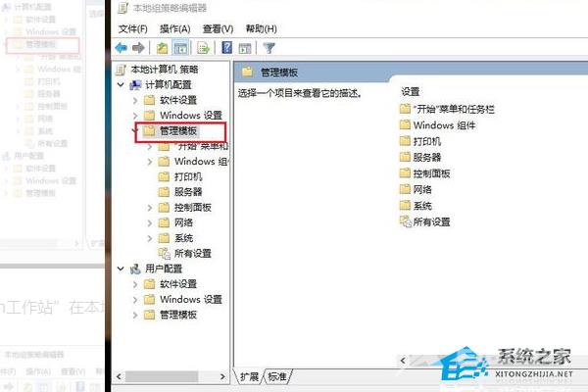
Task: Switch to the 扩展 tab
Action: [249, 376]
